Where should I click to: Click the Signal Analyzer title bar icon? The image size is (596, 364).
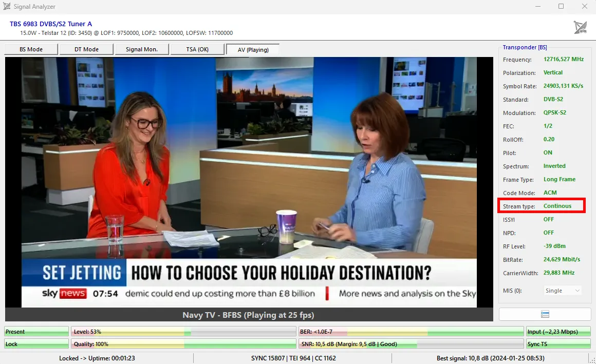(x=7, y=7)
